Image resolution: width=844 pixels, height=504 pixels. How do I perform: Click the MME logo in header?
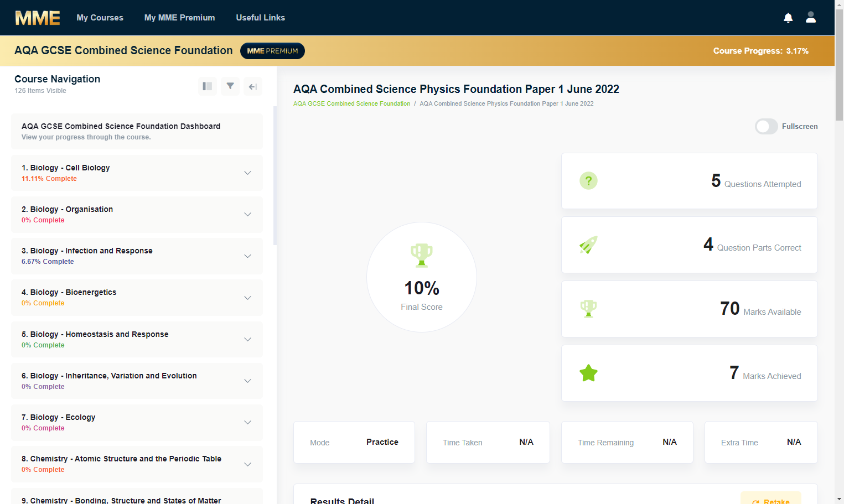pyautogui.click(x=38, y=18)
